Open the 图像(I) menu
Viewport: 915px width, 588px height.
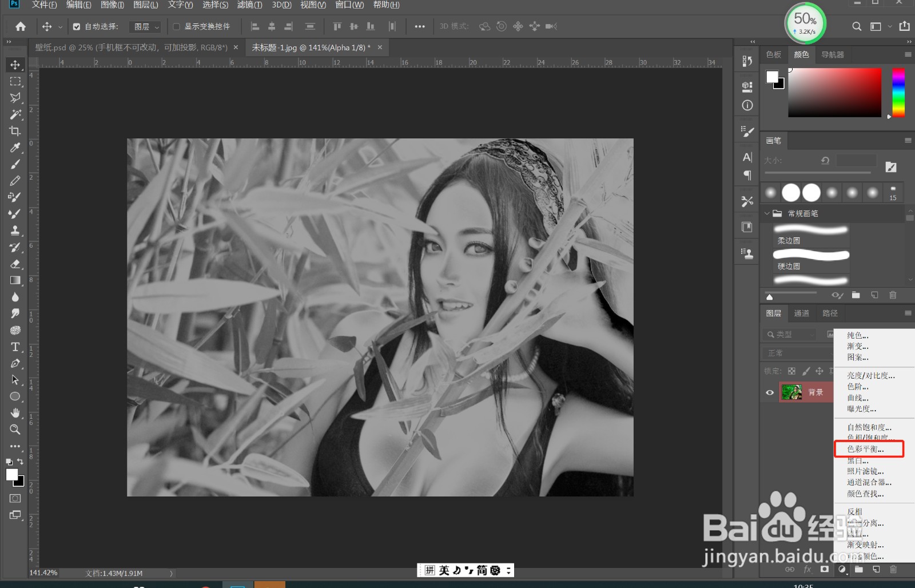[112, 5]
